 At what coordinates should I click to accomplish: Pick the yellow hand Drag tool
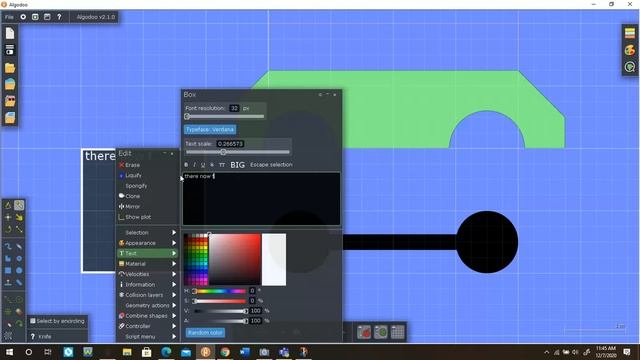[x=19, y=217]
